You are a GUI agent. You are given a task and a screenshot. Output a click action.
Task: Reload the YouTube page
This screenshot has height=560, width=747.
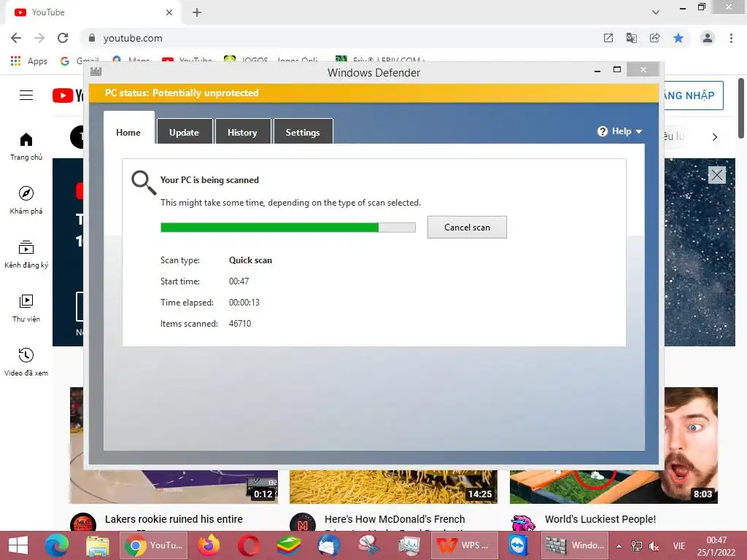point(63,38)
